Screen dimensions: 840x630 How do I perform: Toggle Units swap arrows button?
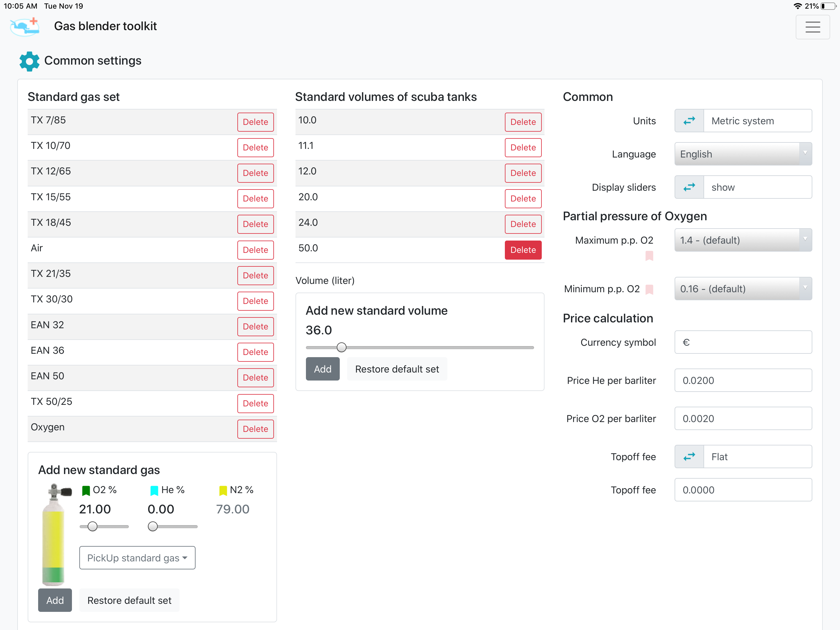pyautogui.click(x=689, y=121)
